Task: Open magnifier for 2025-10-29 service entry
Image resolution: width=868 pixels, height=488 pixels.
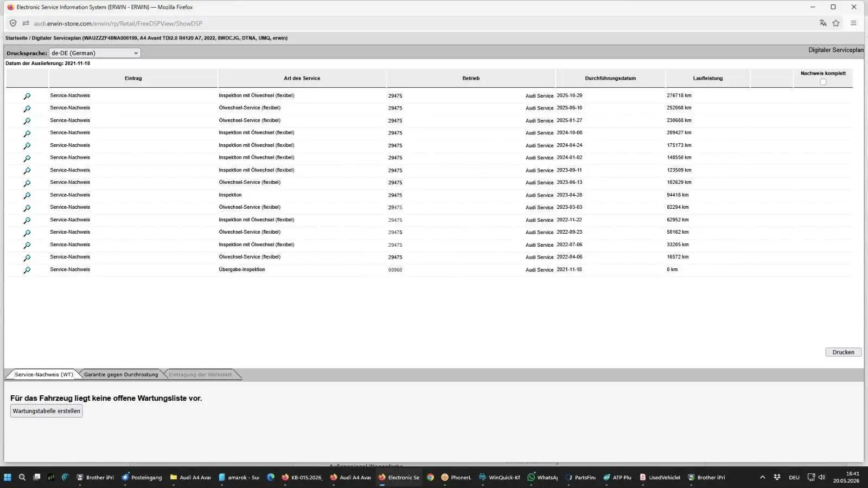Action: tap(27, 96)
